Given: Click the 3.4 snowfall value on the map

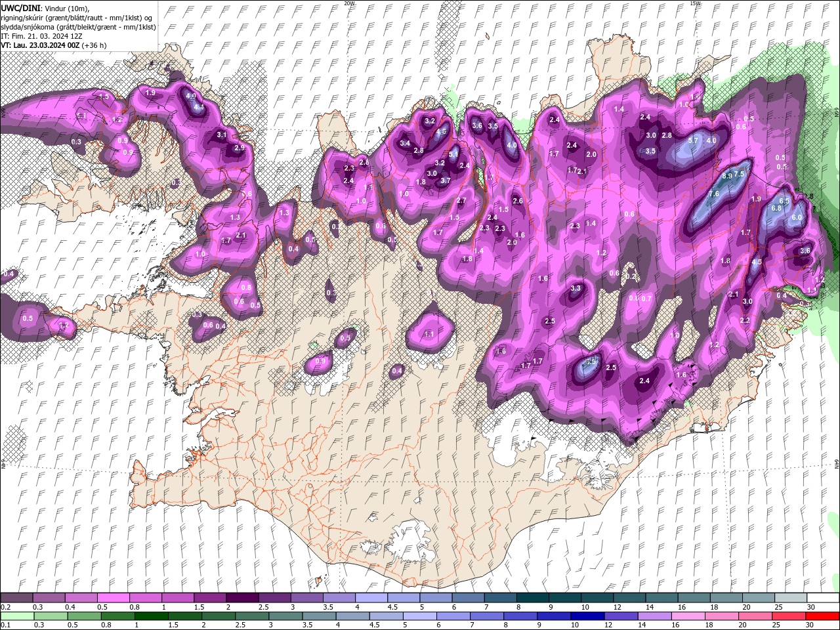Looking at the screenshot, I should [405, 143].
